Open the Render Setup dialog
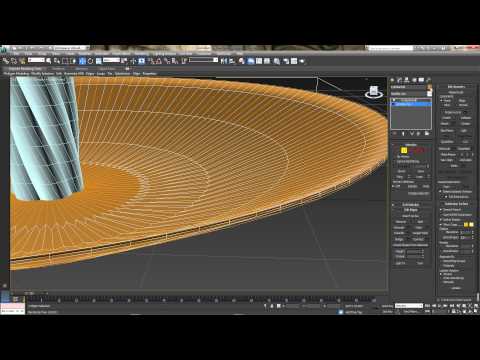This screenshot has height=360, width=480. click(286, 61)
